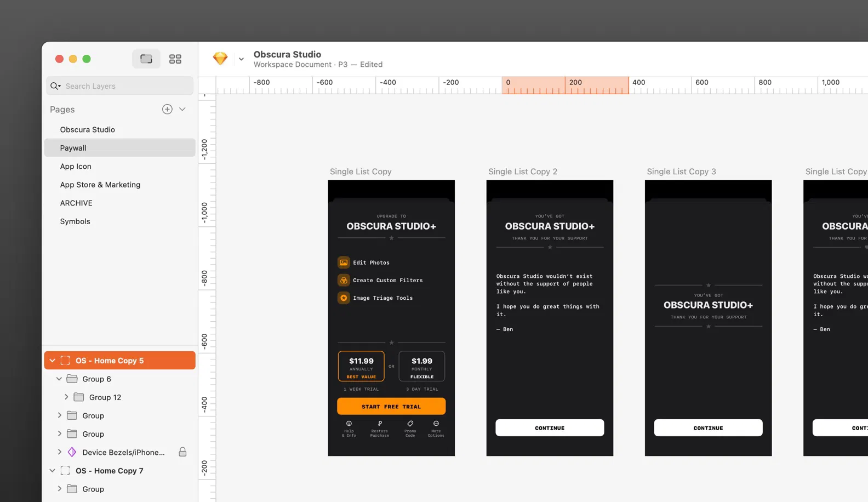Click Continue on Single List Copy 2
This screenshot has width=868, height=502.
pyautogui.click(x=550, y=428)
